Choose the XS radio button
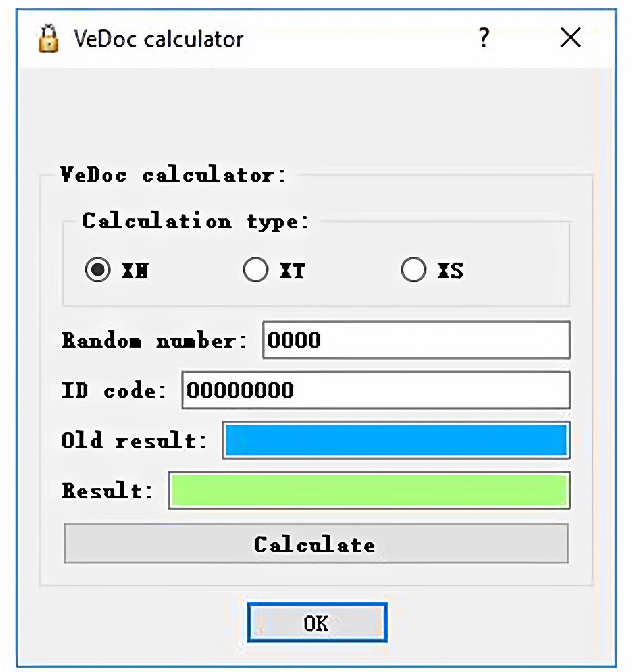 [414, 270]
